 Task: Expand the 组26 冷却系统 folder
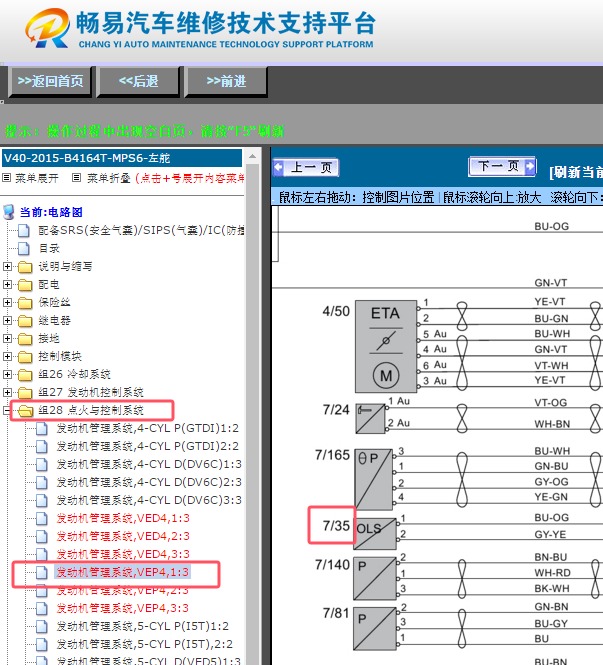click(7, 374)
